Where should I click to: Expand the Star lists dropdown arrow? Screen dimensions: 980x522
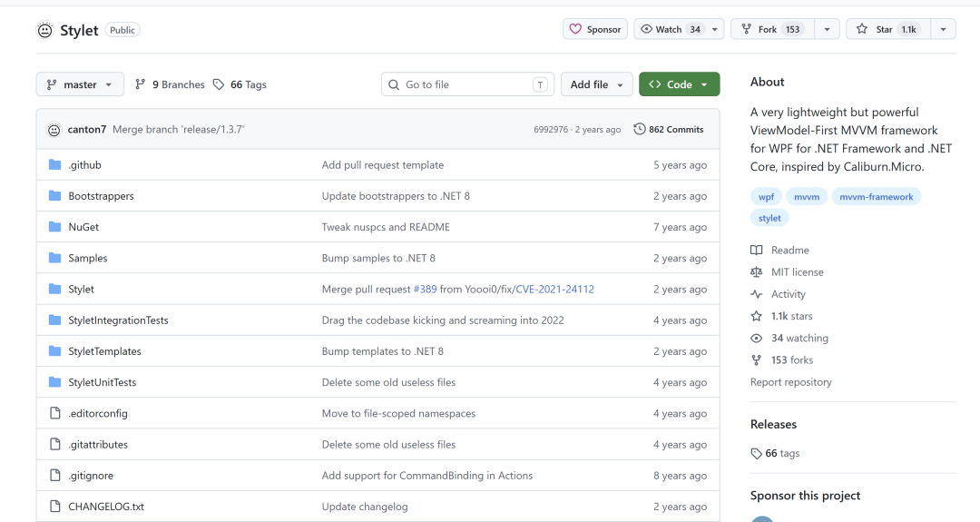click(943, 29)
